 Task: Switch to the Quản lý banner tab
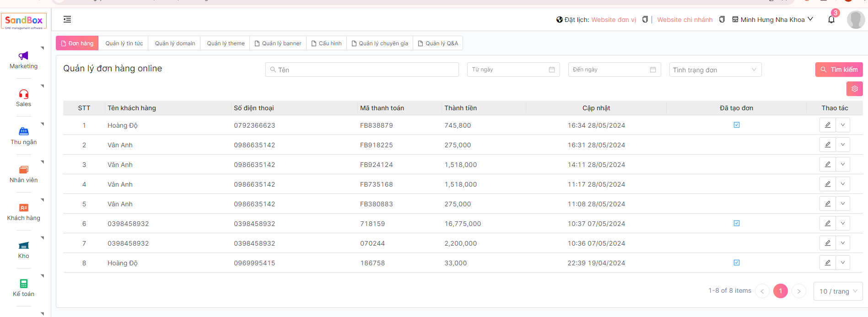[278, 43]
